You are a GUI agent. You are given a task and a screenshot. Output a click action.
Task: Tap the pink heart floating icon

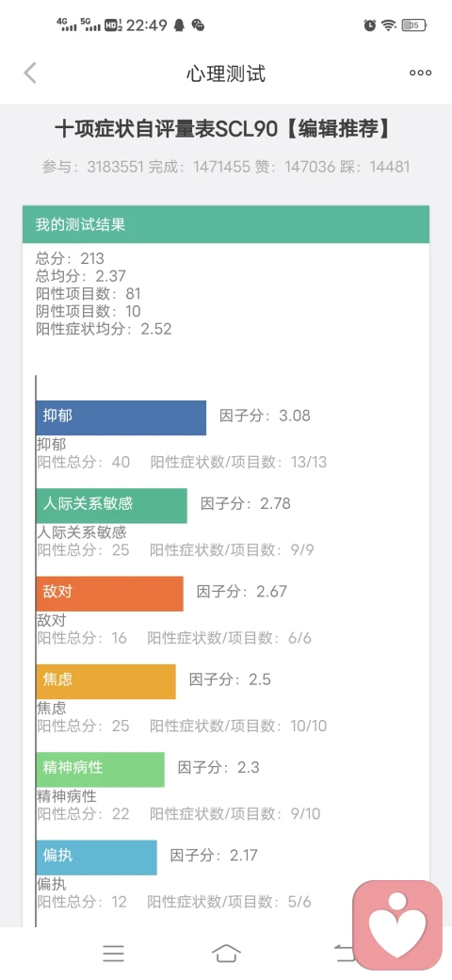click(x=397, y=925)
